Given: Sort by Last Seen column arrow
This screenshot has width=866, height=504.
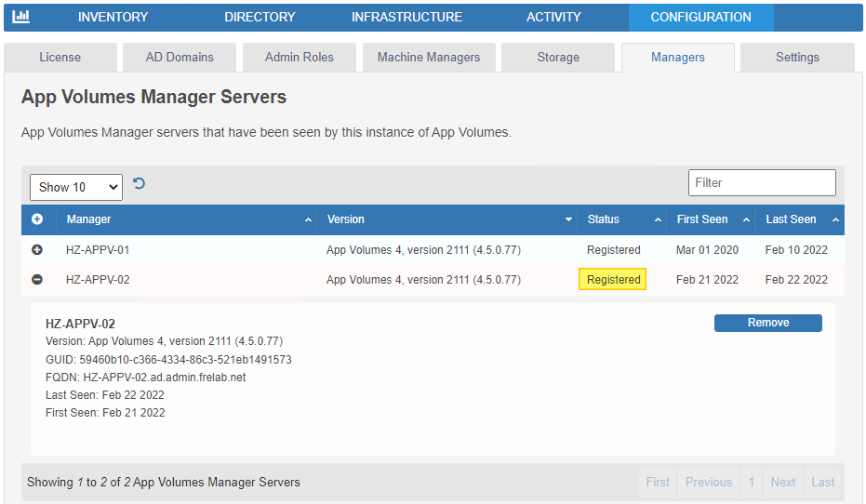Looking at the screenshot, I should [834, 220].
